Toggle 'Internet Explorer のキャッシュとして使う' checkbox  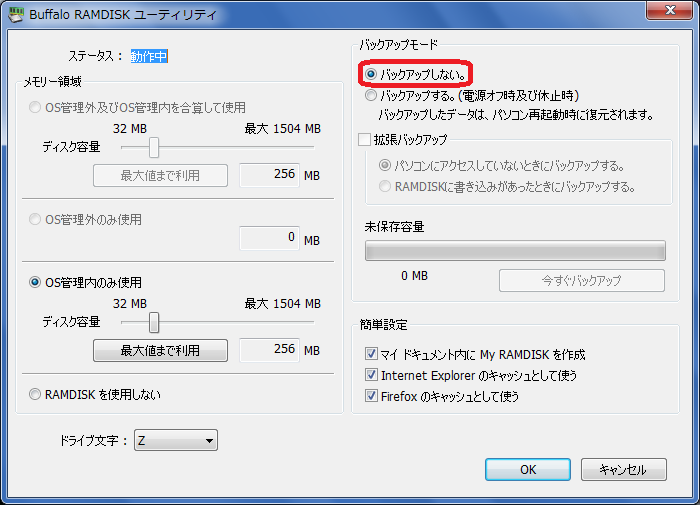coord(371,375)
